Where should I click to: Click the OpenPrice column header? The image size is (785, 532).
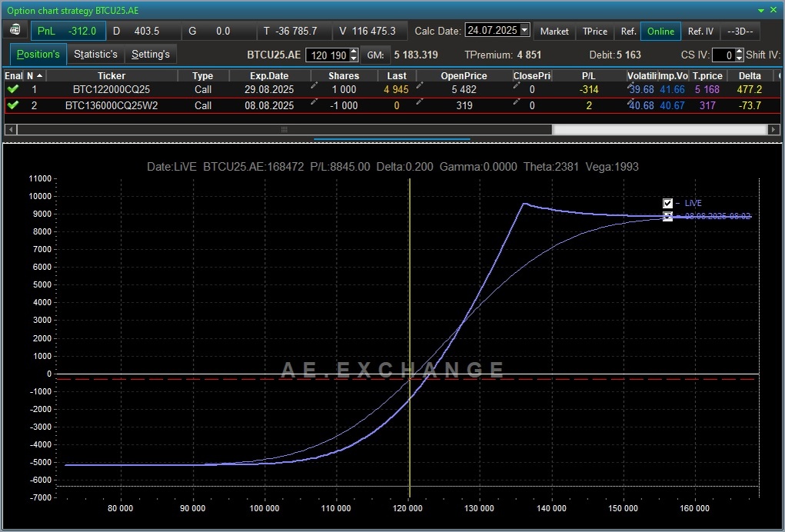click(464, 75)
